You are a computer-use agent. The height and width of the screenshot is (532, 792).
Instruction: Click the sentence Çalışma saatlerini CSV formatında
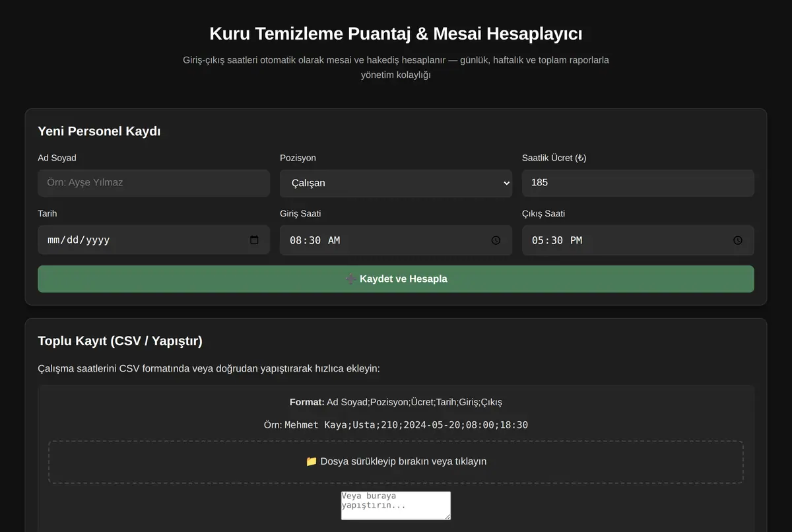coord(209,368)
